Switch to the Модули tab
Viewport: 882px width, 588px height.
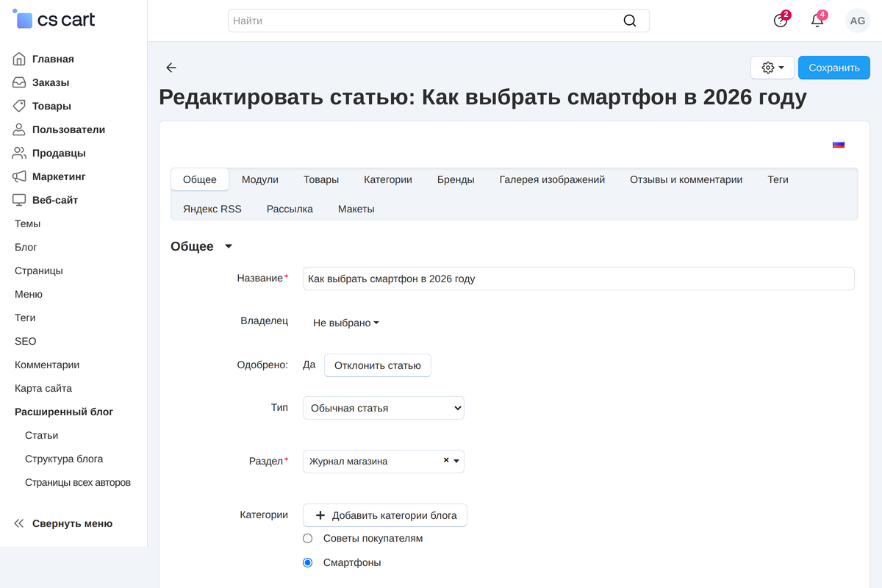pos(260,179)
